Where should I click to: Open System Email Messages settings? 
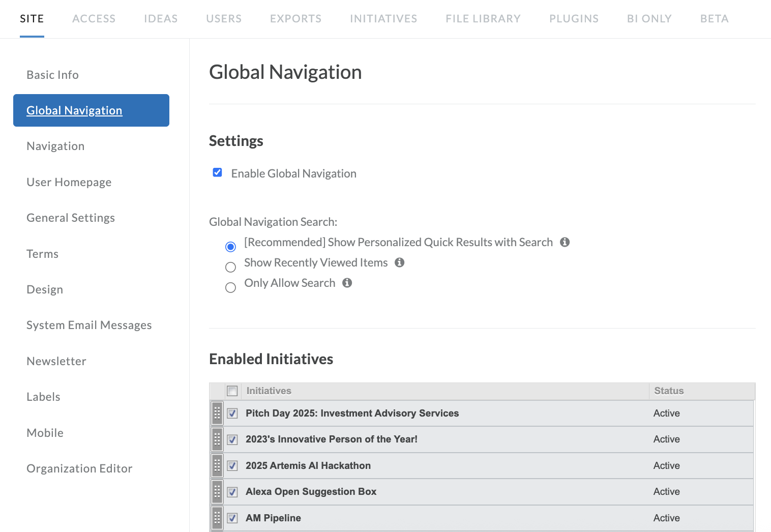point(89,325)
